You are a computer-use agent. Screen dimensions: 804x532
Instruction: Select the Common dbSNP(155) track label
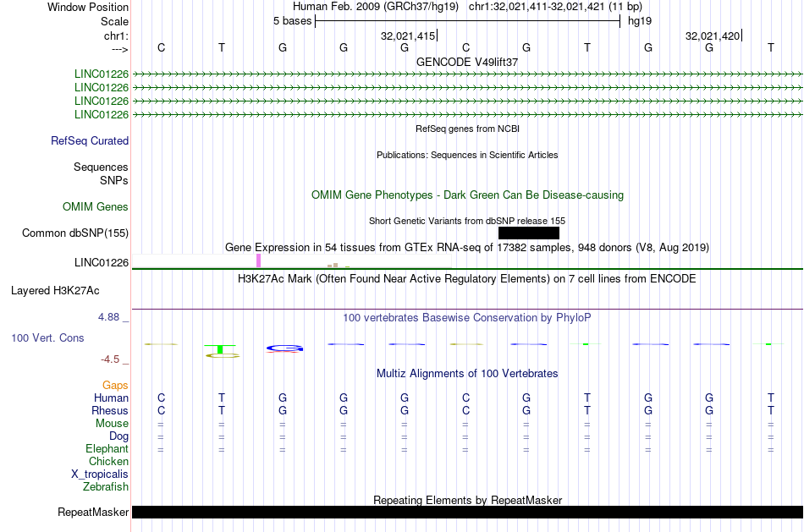coord(75,233)
